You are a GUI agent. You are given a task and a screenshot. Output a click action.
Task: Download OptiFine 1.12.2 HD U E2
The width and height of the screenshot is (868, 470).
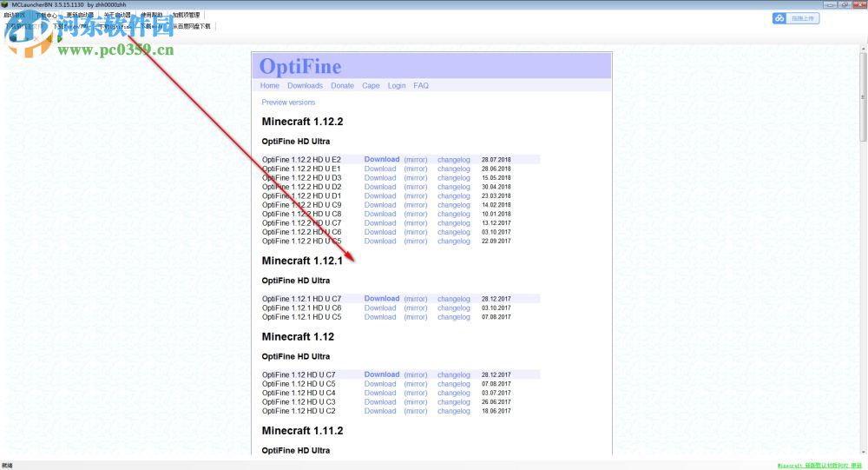point(381,159)
